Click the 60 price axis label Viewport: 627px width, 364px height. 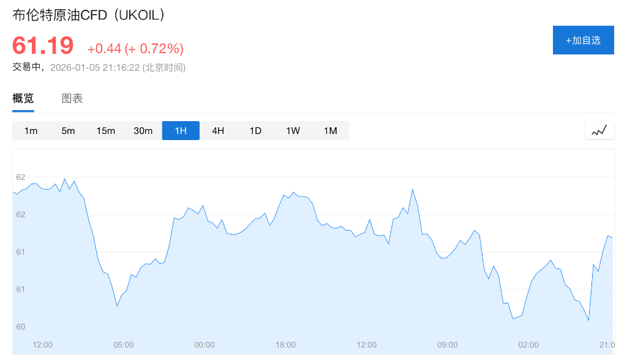(x=21, y=327)
